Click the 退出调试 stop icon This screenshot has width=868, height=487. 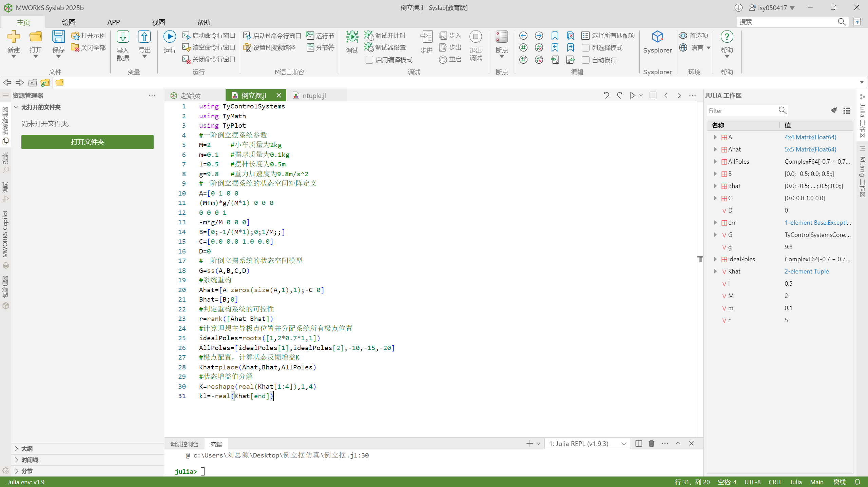[x=476, y=37]
